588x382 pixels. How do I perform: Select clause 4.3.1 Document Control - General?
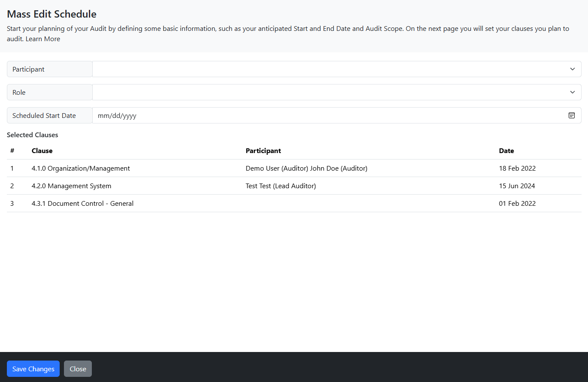(x=82, y=204)
